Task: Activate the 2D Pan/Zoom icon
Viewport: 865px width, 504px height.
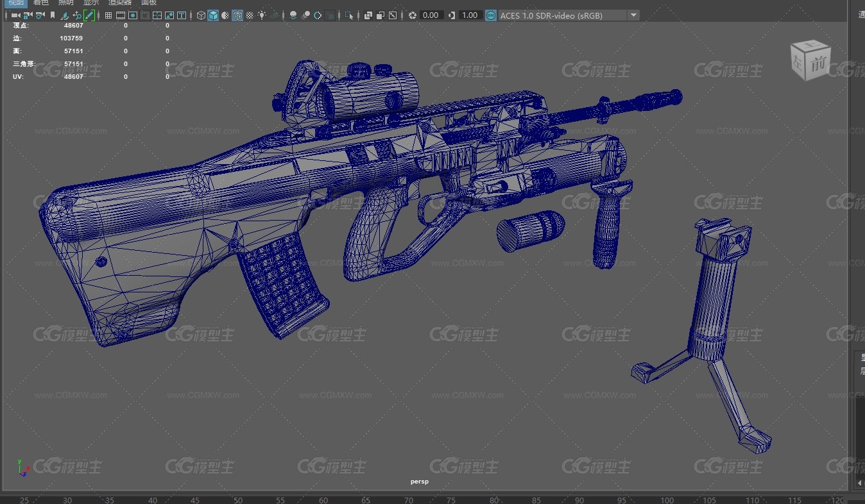Action: pyautogui.click(x=77, y=15)
